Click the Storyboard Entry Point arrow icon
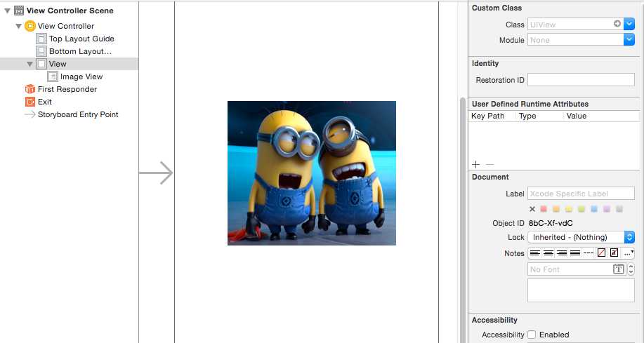Viewport: 644px width, 343px height. [x=30, y=114]
